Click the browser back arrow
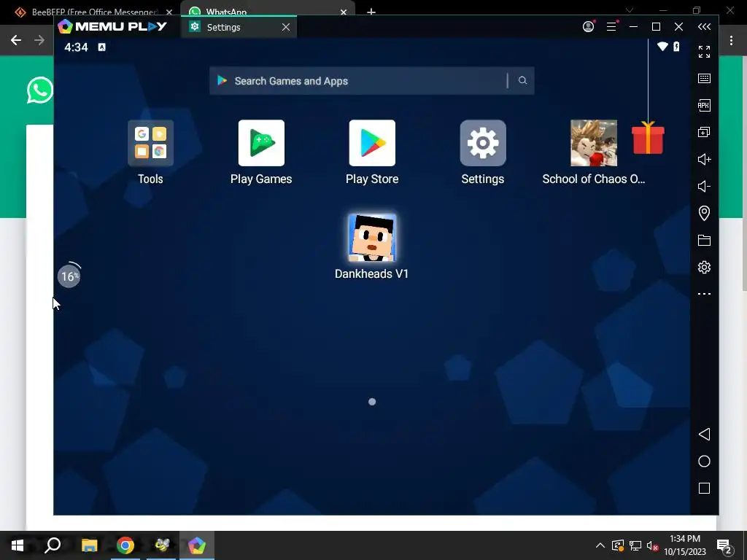Image resolution: width=747 pixels, height=560 pixels. [x=16, y=40]
